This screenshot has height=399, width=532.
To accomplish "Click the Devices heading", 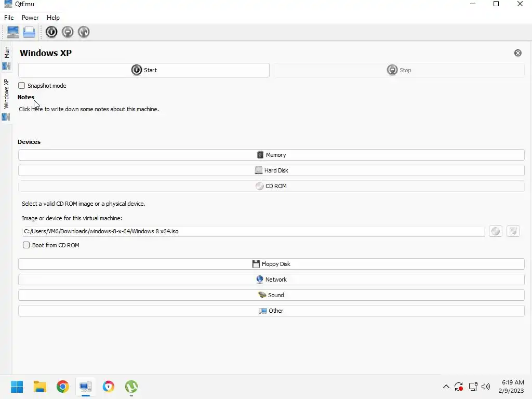I will pyautogui.click(x=29, y=142).
